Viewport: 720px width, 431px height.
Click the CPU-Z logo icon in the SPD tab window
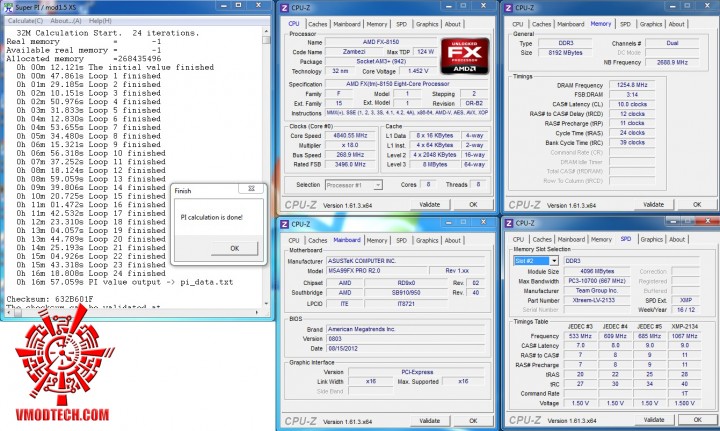pos(509,223)
